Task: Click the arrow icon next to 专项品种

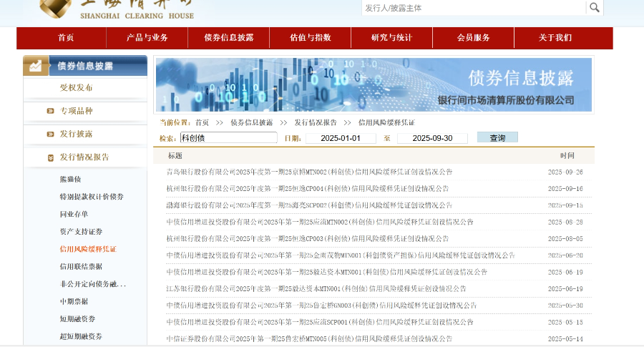Action: pyautogui.click(x=50, y=111)
